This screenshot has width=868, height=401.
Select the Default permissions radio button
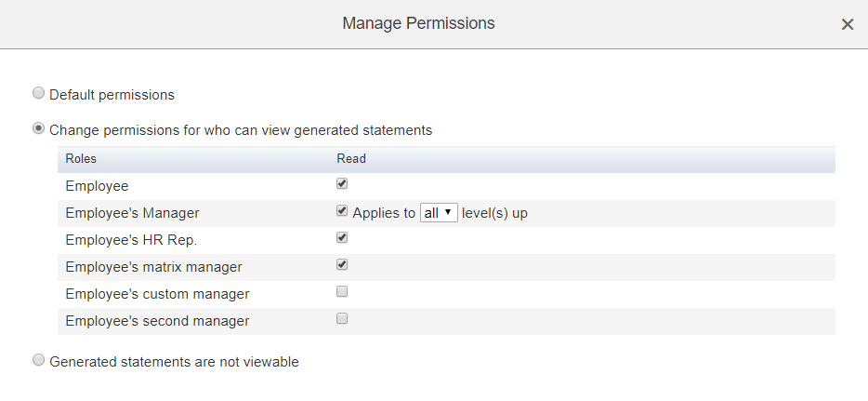click(38, 93)
